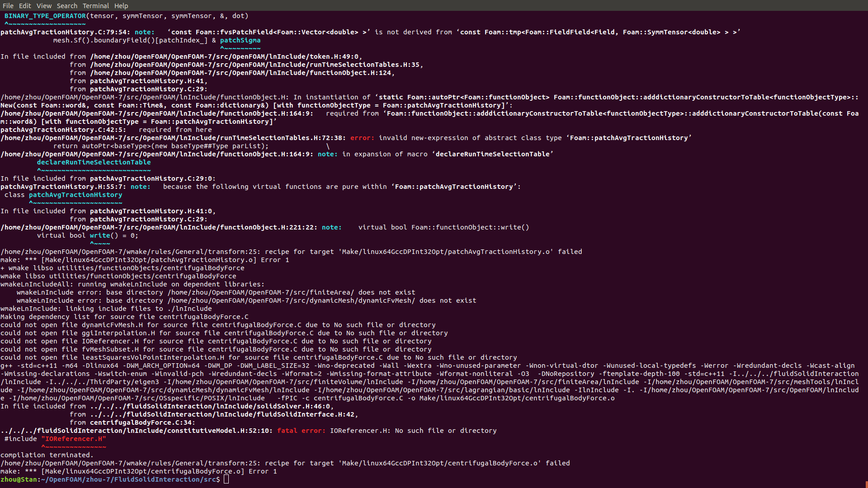Click 'wmakeLnInclude: linking include files' line

[106, 309]
